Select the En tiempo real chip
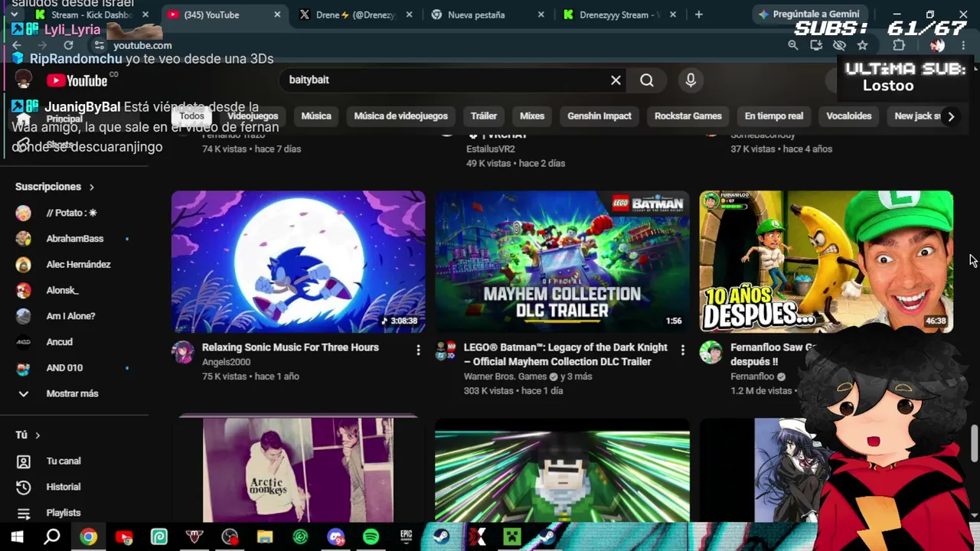 click(x=774, y=116)
